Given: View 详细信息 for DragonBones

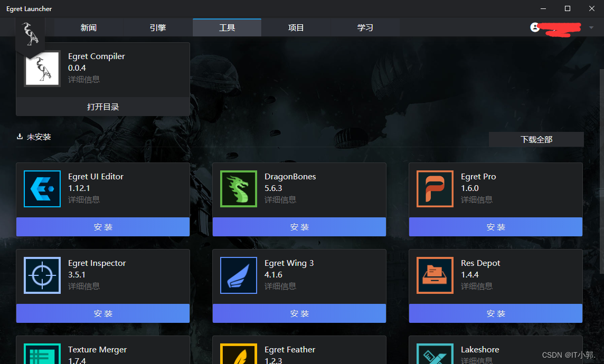Looking at the screenshot, I should tap(280, 200).
